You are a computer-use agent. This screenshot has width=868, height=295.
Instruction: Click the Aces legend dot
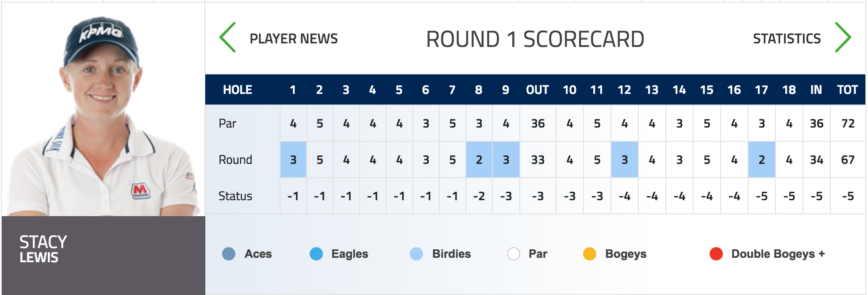click(x=229, y=254)
